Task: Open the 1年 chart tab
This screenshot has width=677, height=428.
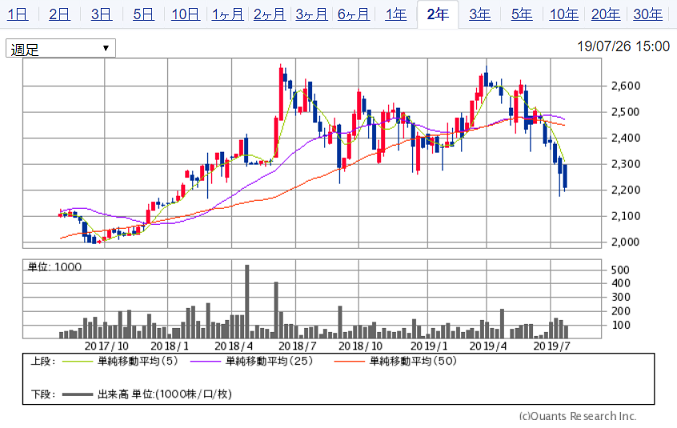Action: (395, 15)
